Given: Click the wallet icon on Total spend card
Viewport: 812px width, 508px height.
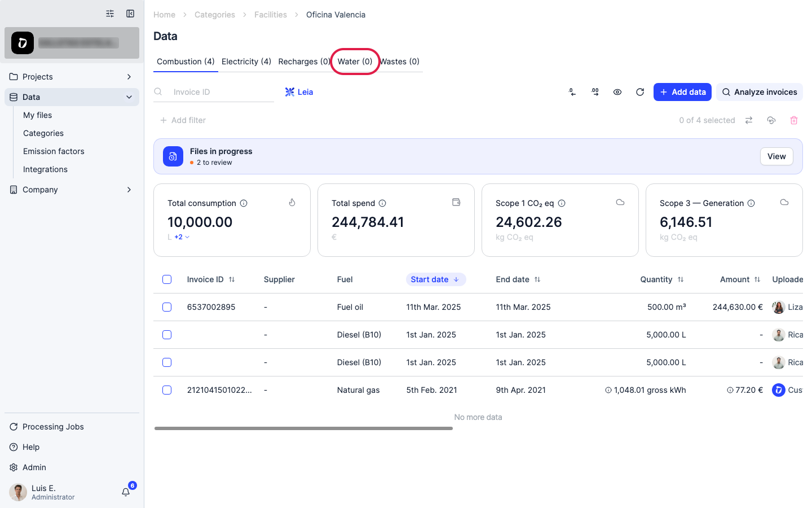Looking at the screenshot, I should (456, 202).
